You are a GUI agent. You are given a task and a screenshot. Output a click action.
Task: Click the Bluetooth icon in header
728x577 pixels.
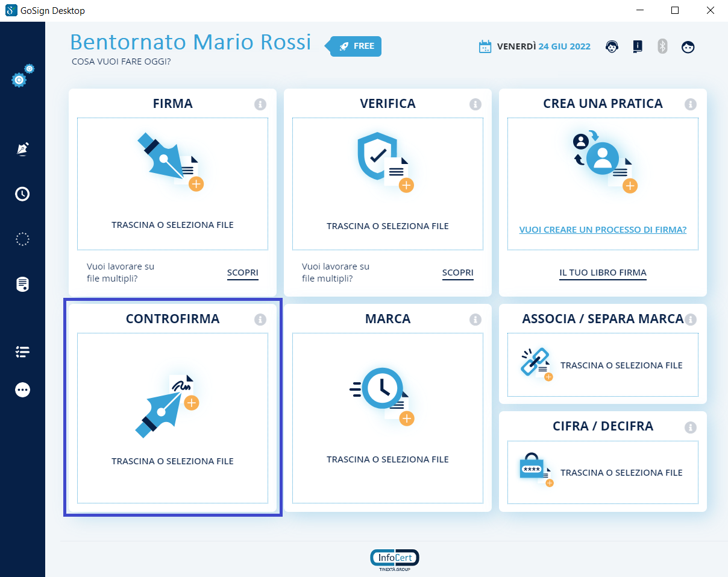click(x=662, y=46)
